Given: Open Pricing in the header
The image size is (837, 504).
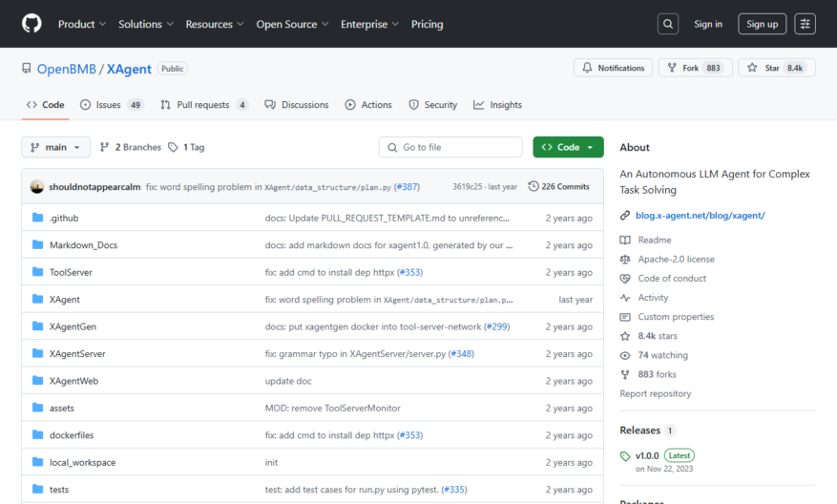Looking at the screenshot, I should [427, 24].
